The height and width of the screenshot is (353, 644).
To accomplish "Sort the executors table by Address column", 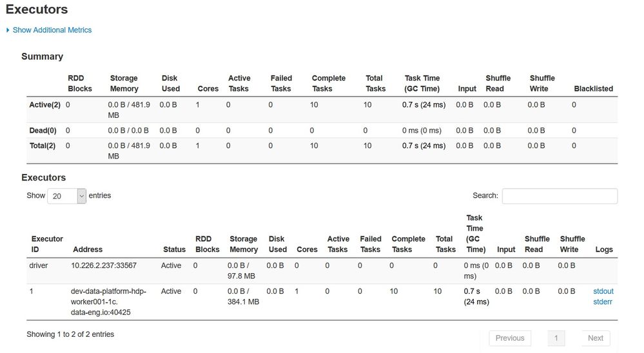I will pos(88,249).
